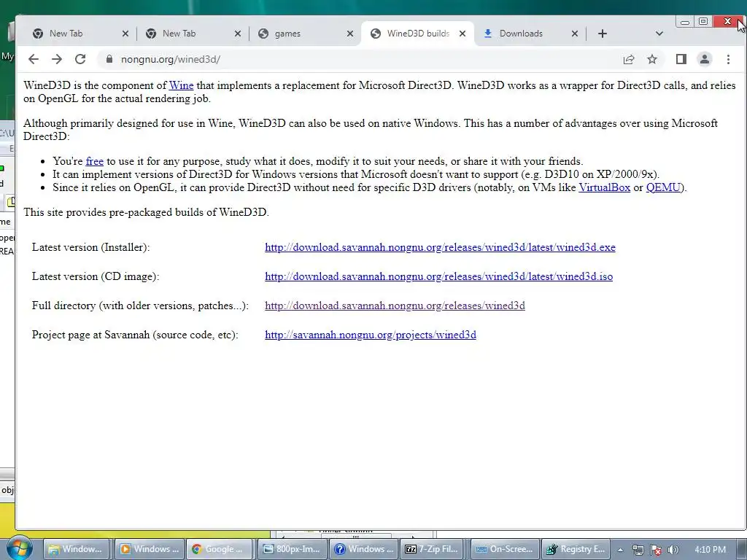Show hidden system tray icons arrow
This screenshot has height=560, width=747.
pyautogui.click(x=620, y=550)
